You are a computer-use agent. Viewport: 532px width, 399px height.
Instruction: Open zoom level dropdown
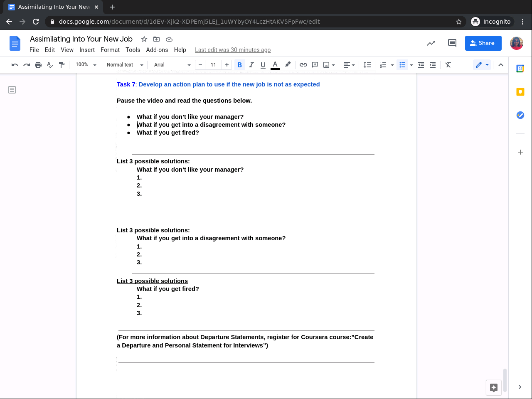pyautogui.click(x=86, y=65)
